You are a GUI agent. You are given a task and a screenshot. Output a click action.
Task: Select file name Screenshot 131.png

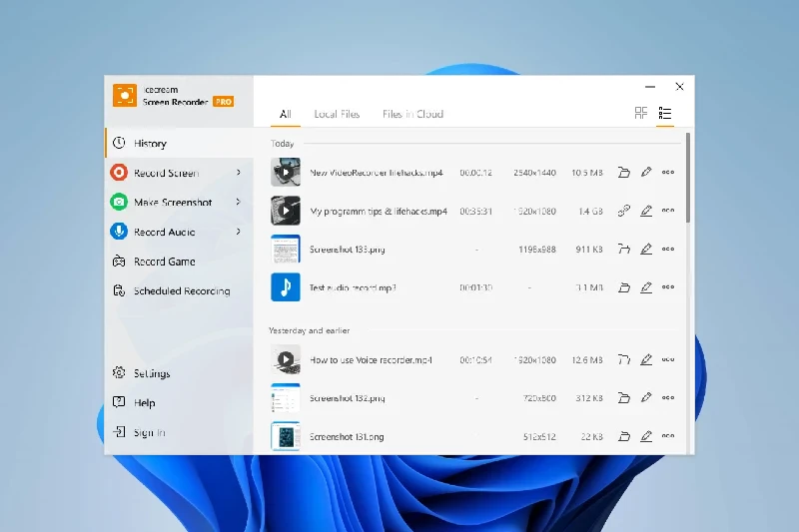pos(347,437)
